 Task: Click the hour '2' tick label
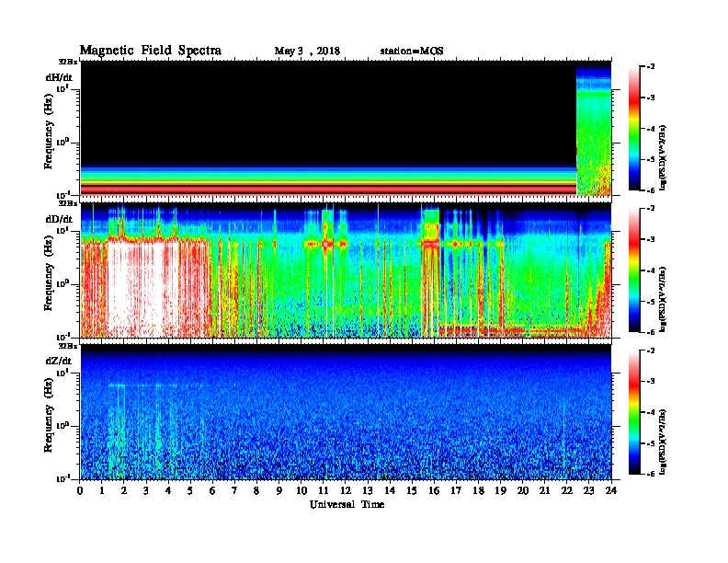(x=124, y=490)
